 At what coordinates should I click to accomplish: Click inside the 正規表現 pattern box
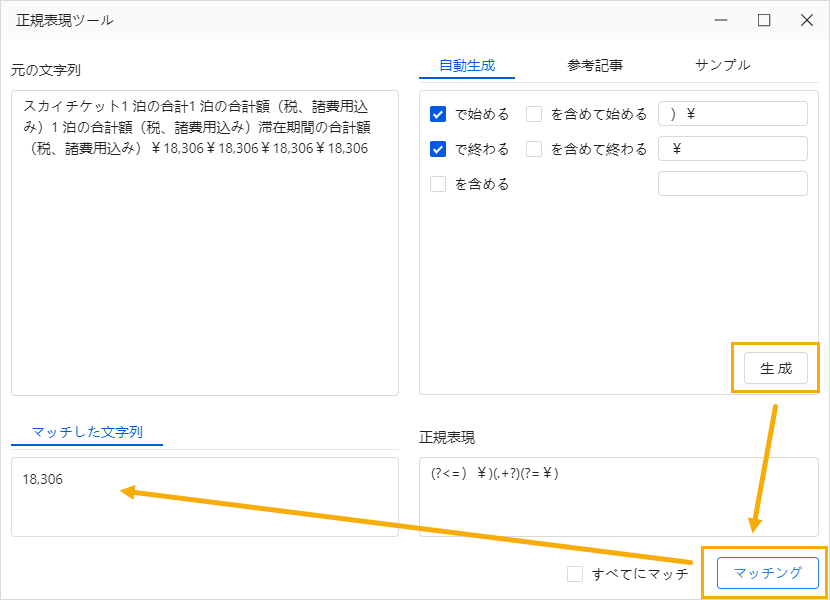[x=619, y=497]
